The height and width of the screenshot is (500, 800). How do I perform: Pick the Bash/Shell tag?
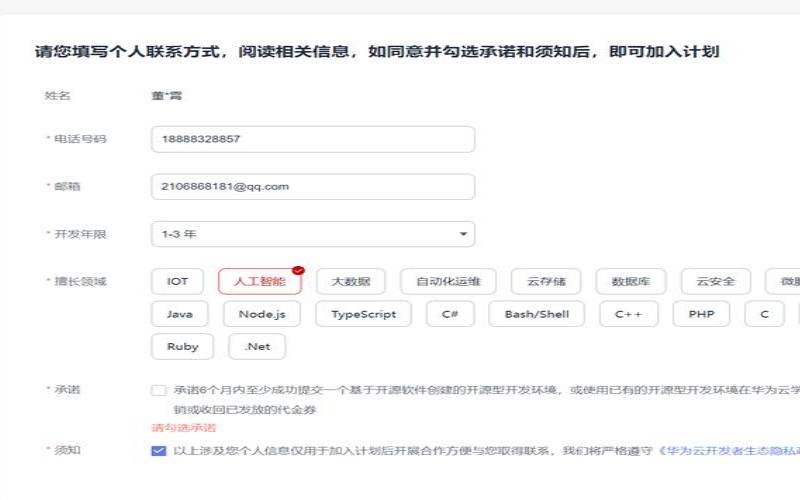537,314
